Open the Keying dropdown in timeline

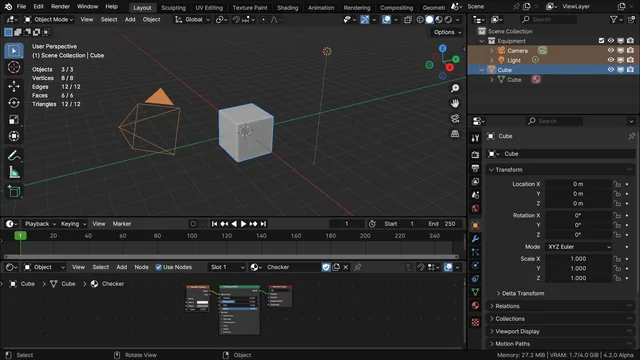click(73, 224)
